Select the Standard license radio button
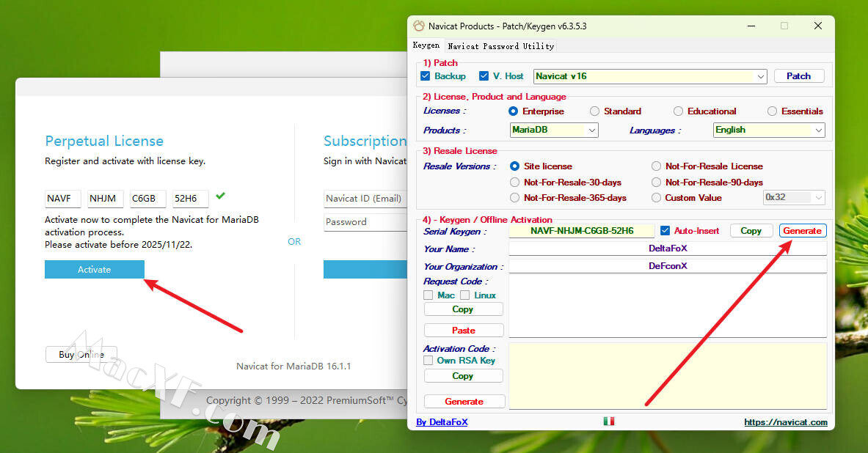The height and width of the screenshot is (453, 868). (594, 111)
